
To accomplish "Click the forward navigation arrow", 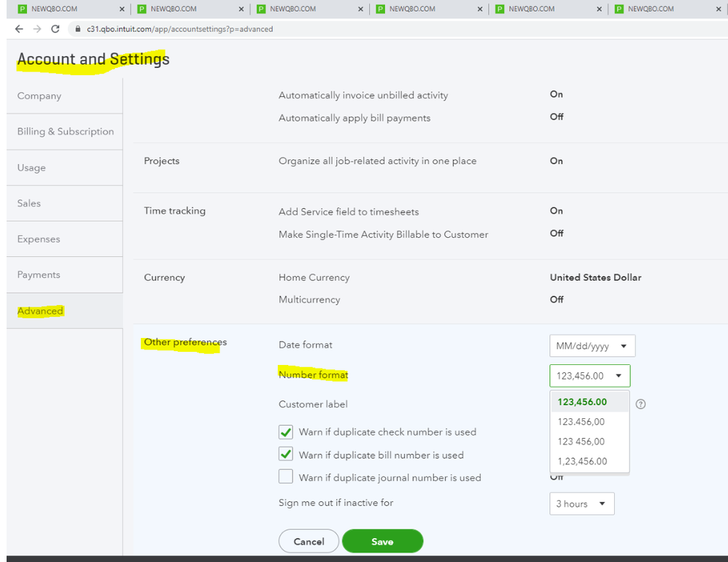I will [38, 28].
